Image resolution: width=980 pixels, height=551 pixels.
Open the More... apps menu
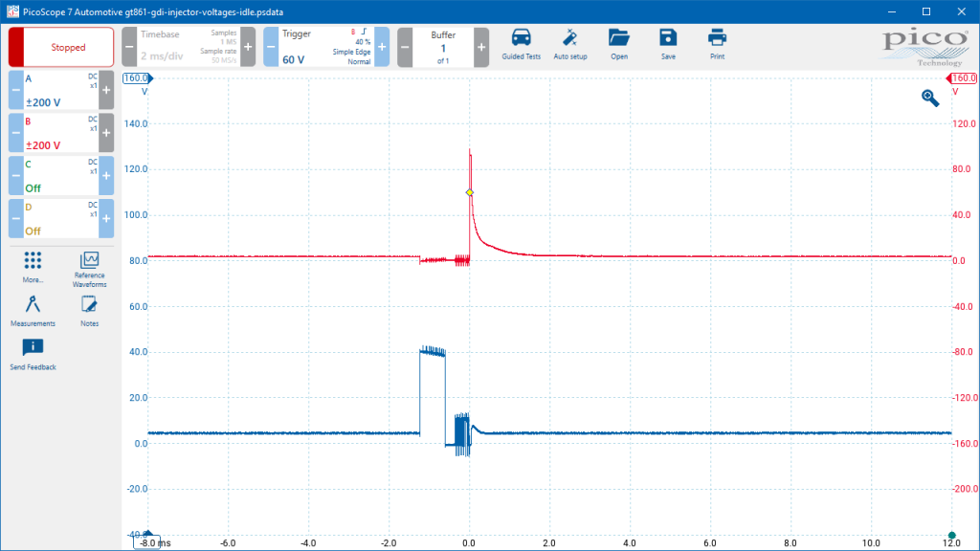33,268
